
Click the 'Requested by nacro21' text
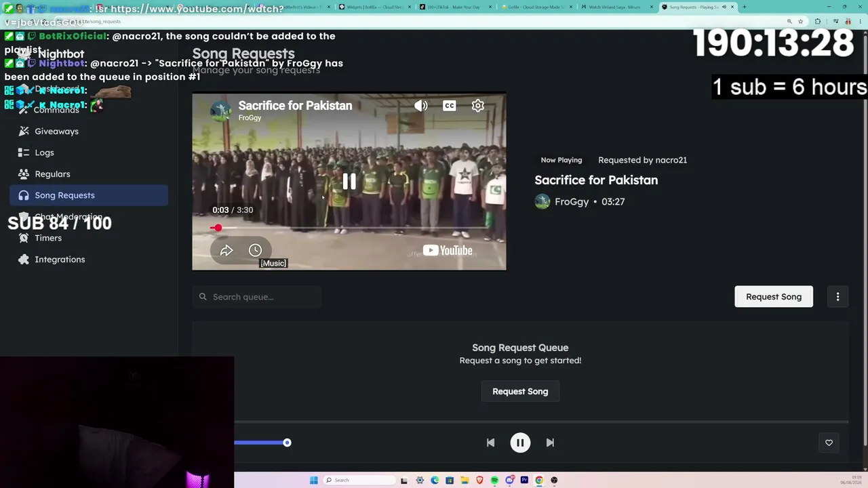pyautogui.click(x=642, y=160)
